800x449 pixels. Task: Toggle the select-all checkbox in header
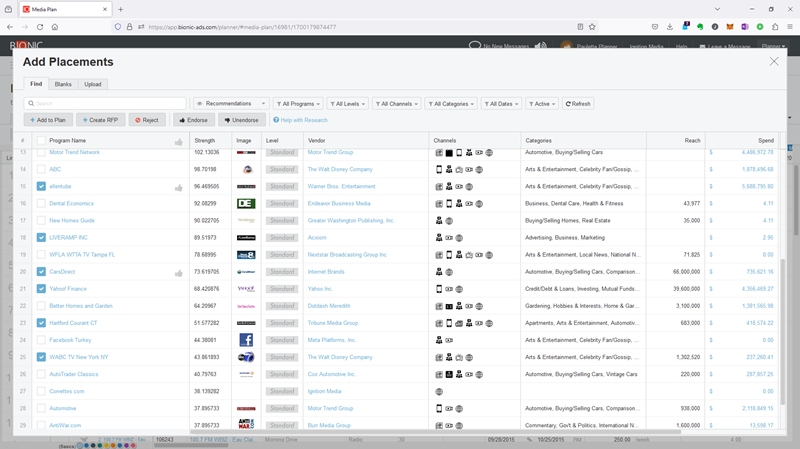click(x=41, y=141)
